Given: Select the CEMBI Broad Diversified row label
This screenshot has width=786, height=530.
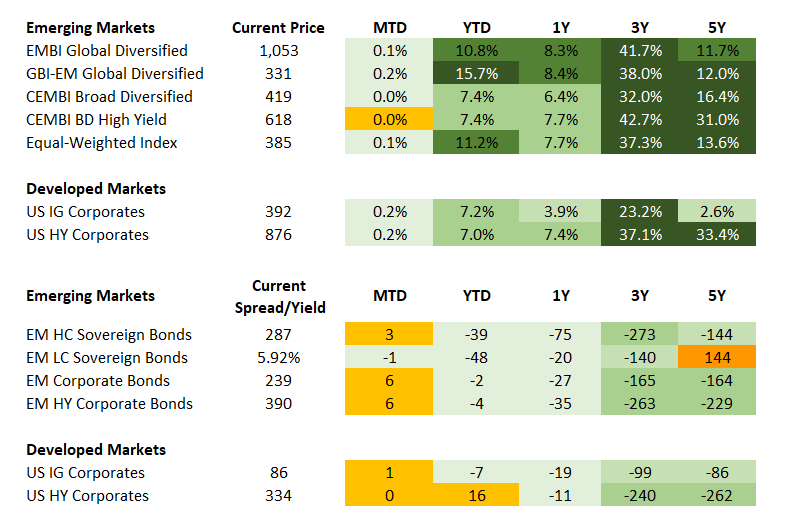Looking at the screenshot, I should click(109, 96).
